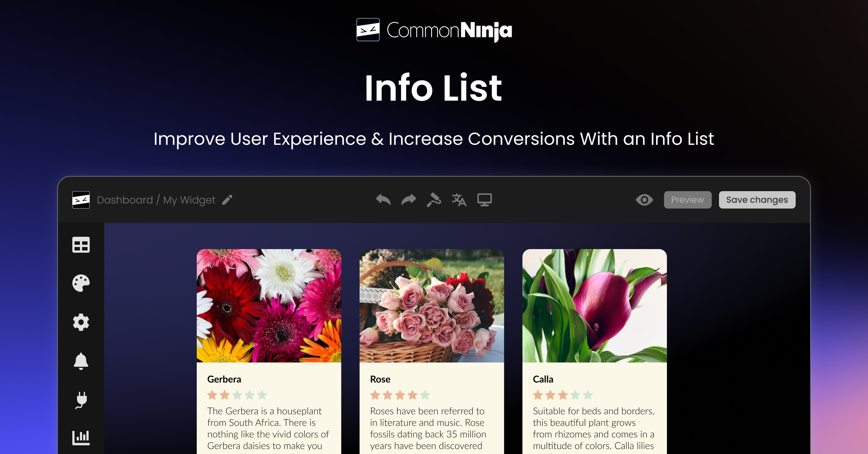868x454 pixels.
Task: Undo the last change
Action: (x=383, y=199)
